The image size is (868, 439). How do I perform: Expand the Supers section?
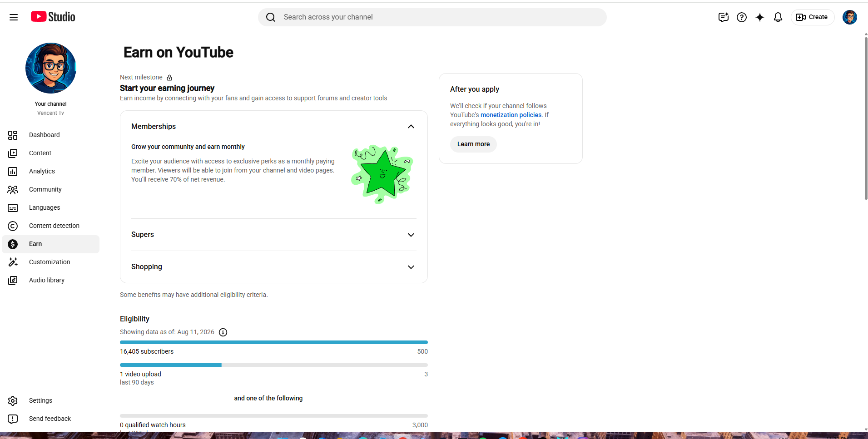[411, 235]
